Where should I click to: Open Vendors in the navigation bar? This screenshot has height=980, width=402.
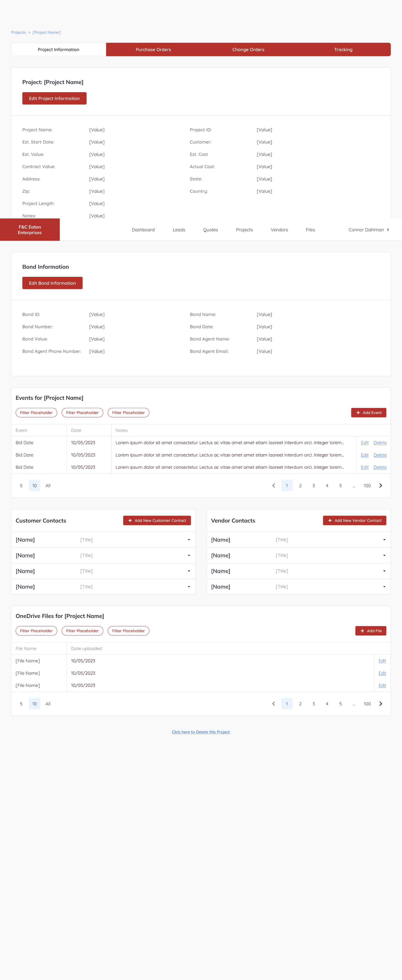(x=279, y=230)
